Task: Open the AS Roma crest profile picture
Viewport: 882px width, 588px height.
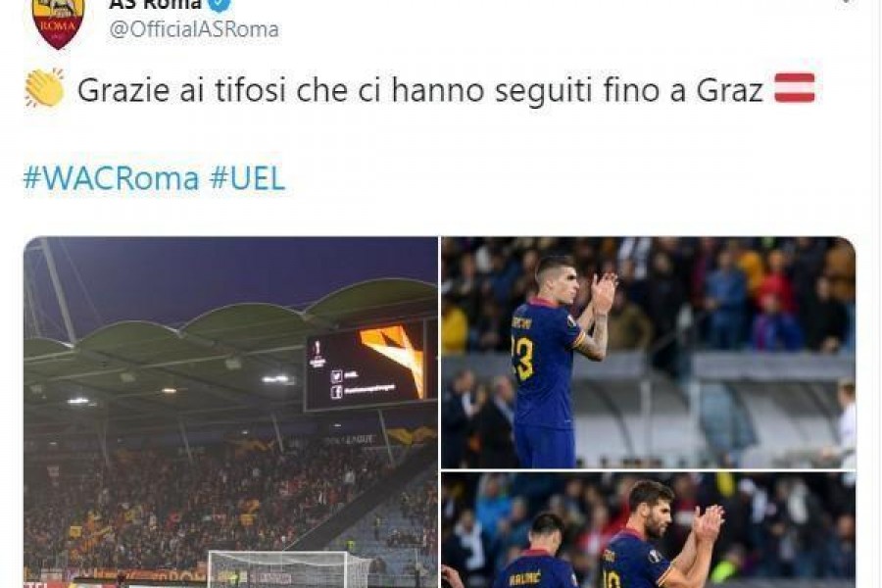Action: pos(58,23)
